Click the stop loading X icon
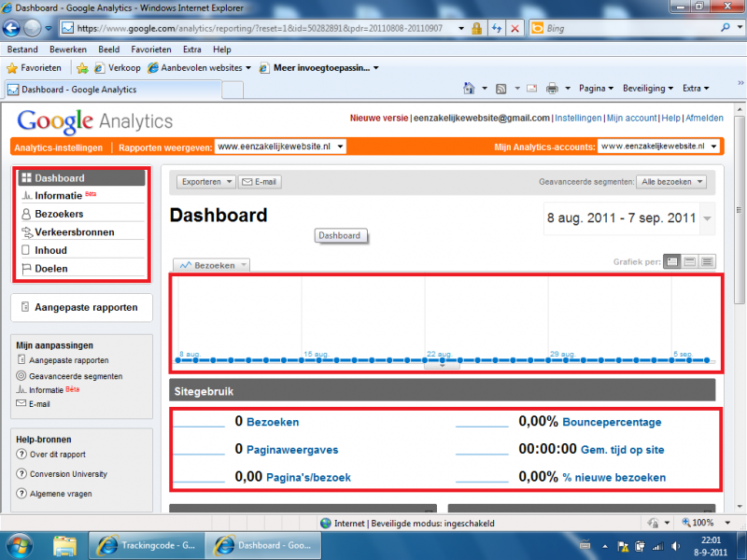 coord(514,29)
